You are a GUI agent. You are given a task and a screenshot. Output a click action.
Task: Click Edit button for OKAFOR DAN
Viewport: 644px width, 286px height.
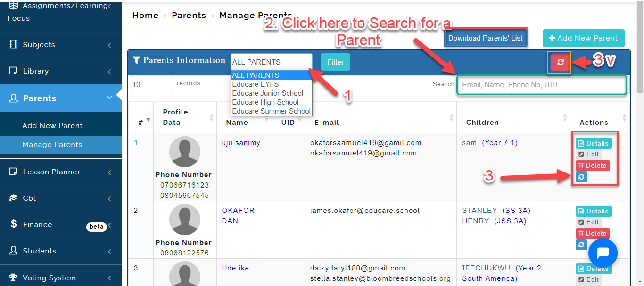click(588, 222)
